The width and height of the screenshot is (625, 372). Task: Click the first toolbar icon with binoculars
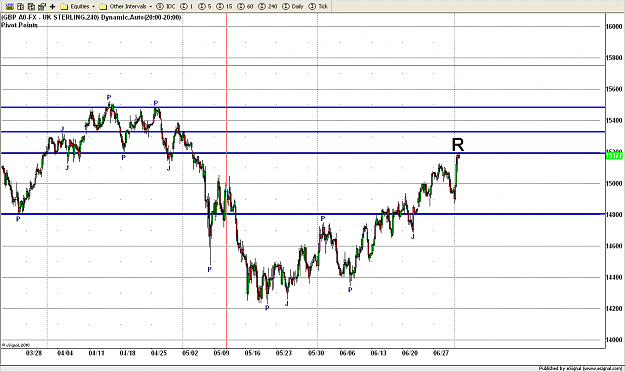pyautogui.click(x=10, y=6)
